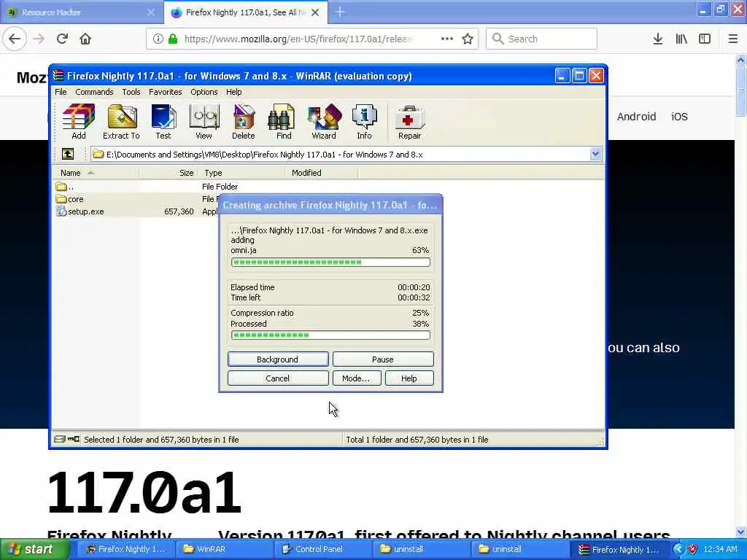Image resolution: width=747 pixels, height=560 pixels.
Task: Click the iOS link on Mozilla page
Action: click(679, 117)
